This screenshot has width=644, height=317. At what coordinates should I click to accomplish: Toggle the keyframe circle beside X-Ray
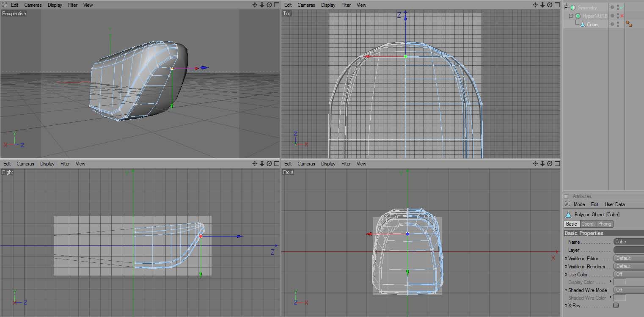coord(566,305)
